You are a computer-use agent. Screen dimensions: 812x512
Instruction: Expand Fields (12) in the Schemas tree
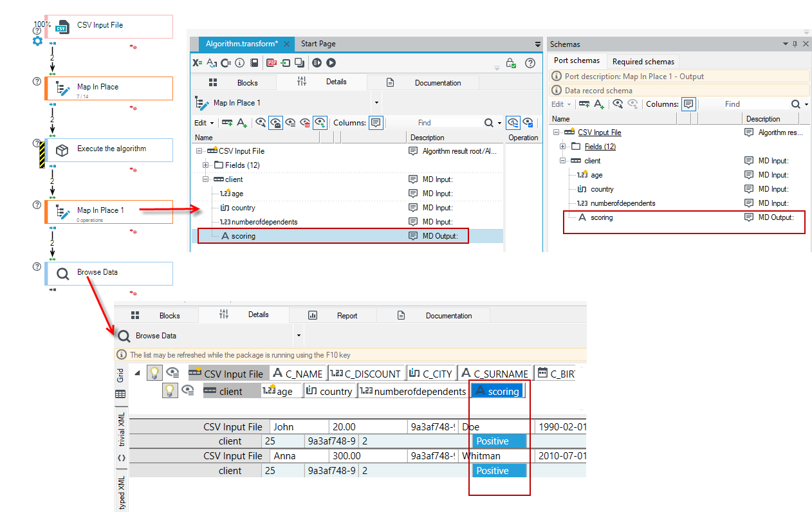564,147
